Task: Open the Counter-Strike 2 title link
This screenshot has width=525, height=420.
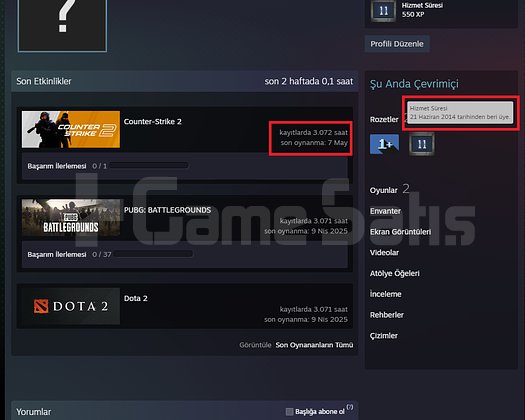Action: coord(153,122)
